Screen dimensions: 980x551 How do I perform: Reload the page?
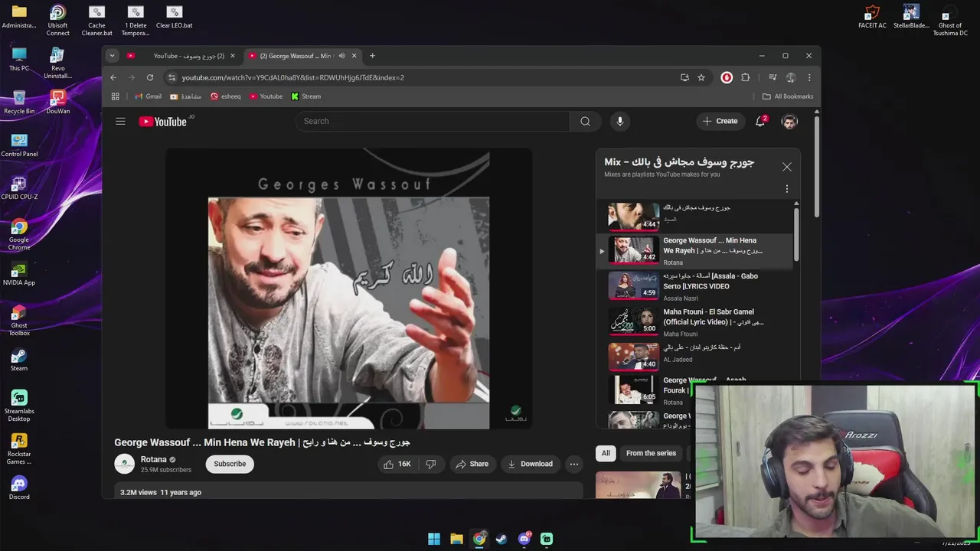(x=150, y=77)
